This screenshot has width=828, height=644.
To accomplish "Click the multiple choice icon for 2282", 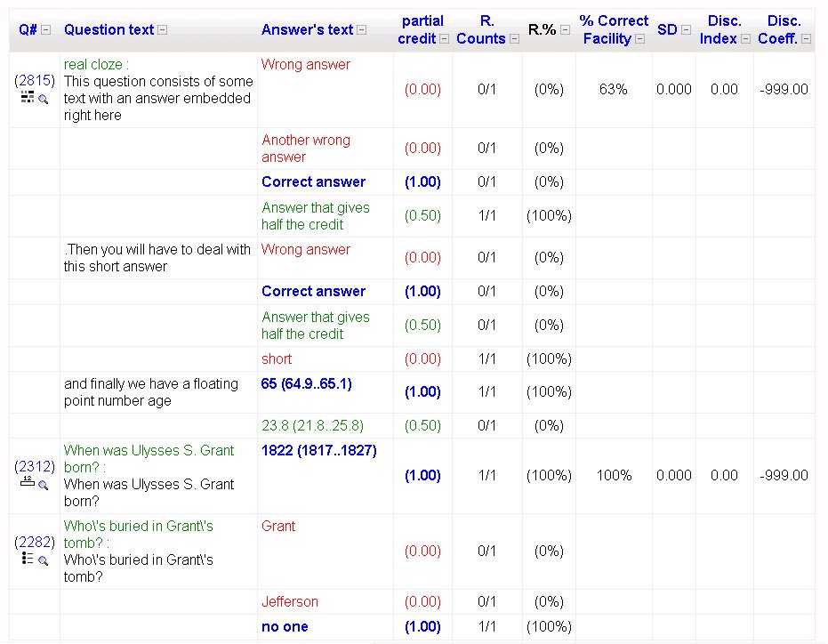I will pyautogui.click(x=27, y=559).
